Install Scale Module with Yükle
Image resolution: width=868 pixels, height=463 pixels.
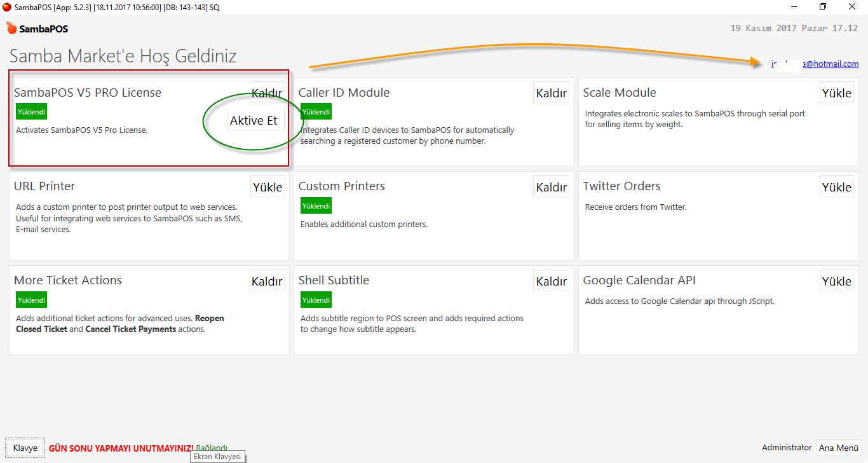coord(836,93)
